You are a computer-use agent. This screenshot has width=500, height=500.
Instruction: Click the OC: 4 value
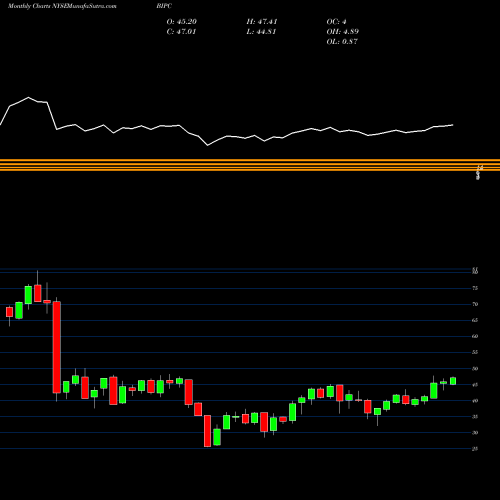pos(336,22)
